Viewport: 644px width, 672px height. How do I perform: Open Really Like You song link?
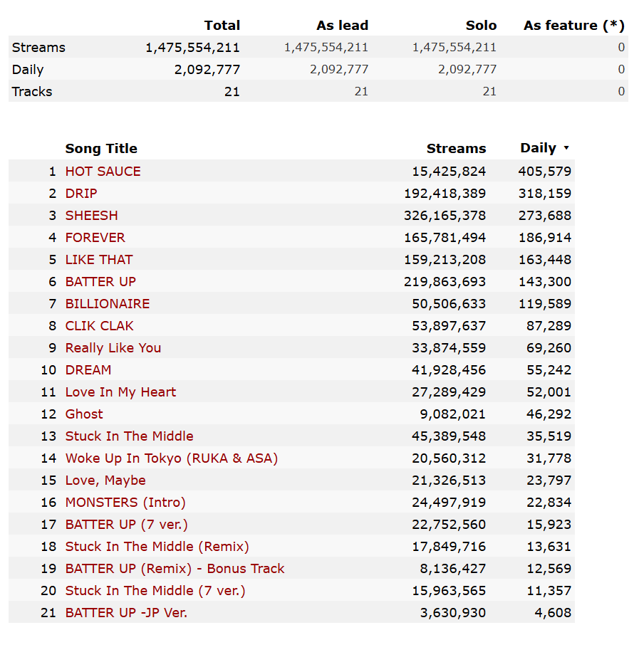point(113,348)
